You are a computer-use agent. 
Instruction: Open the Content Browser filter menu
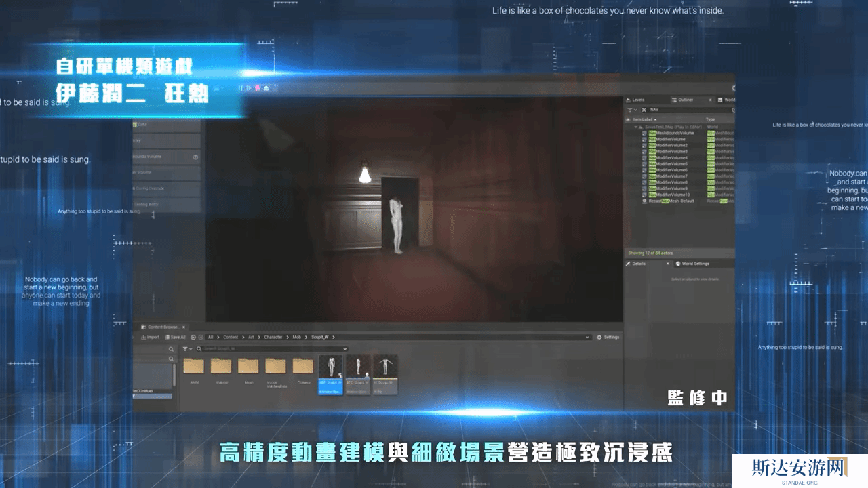tap(187, 349)
